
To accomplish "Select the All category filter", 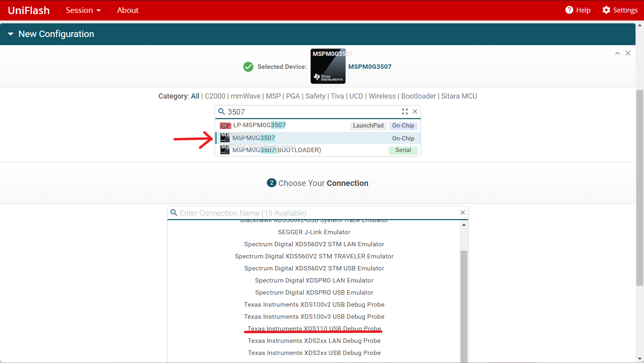I will [195, 96].
